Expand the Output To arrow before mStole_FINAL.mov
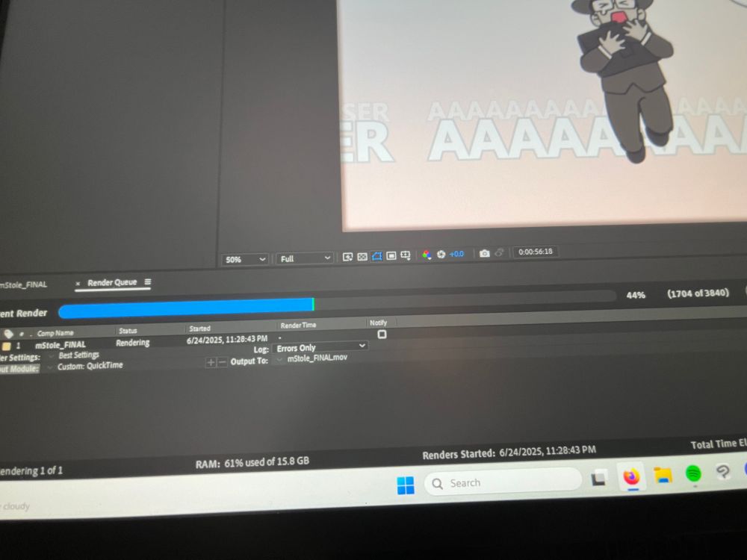747x560 pixels. (x=279, y=360)
